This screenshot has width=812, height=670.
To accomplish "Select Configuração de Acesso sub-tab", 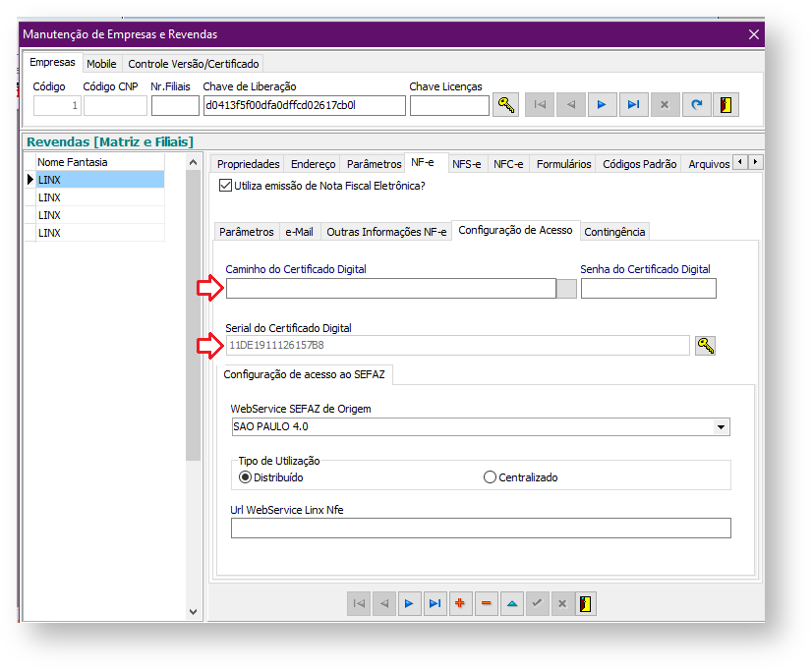I will [x=515, y=230].
